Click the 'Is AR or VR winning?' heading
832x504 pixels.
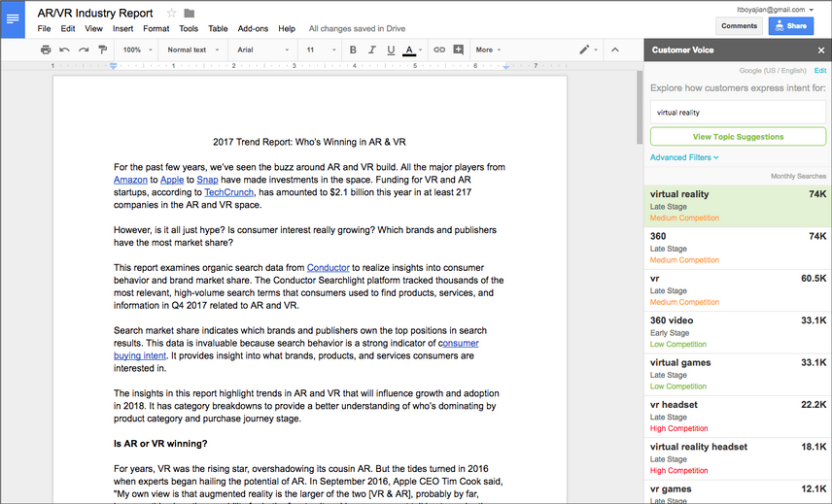160,444
